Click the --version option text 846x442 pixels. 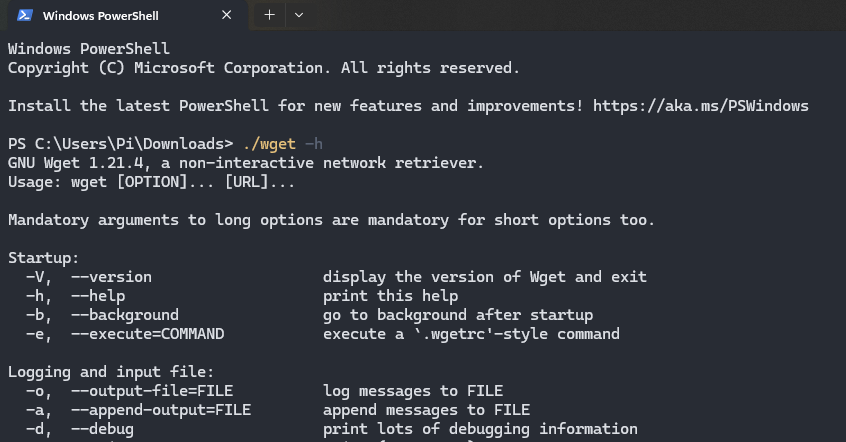click(111, 276)
